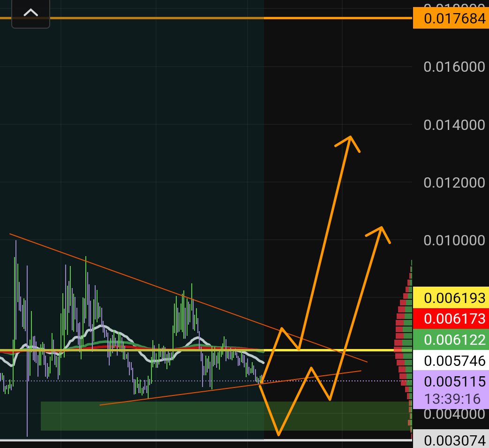
Task: Select the orange 0.017684 price label
Action: (x=451, y=18)
